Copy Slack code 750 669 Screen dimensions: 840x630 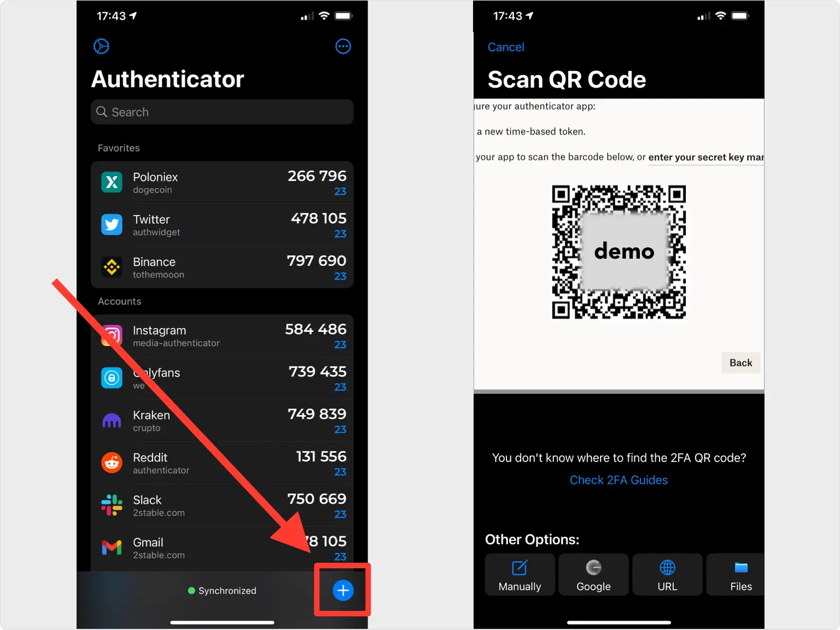tap(317, 499)
